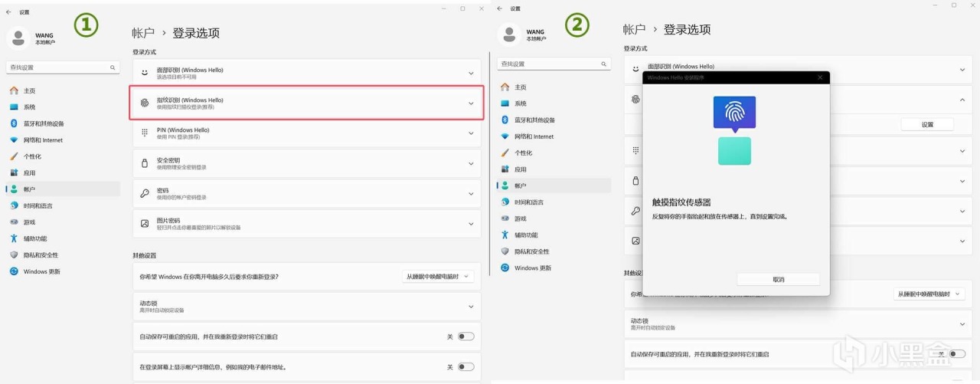
Task: Open 游戏 gaming icon in left window sidebar
Action: tap(14, 222)
